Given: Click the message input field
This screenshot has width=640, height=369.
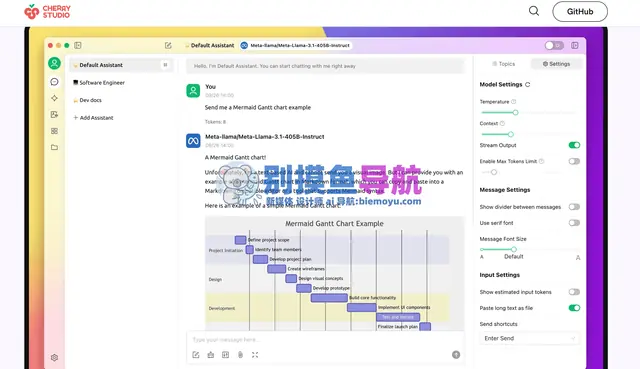Looking at the screenshot, I should (325, 340).
